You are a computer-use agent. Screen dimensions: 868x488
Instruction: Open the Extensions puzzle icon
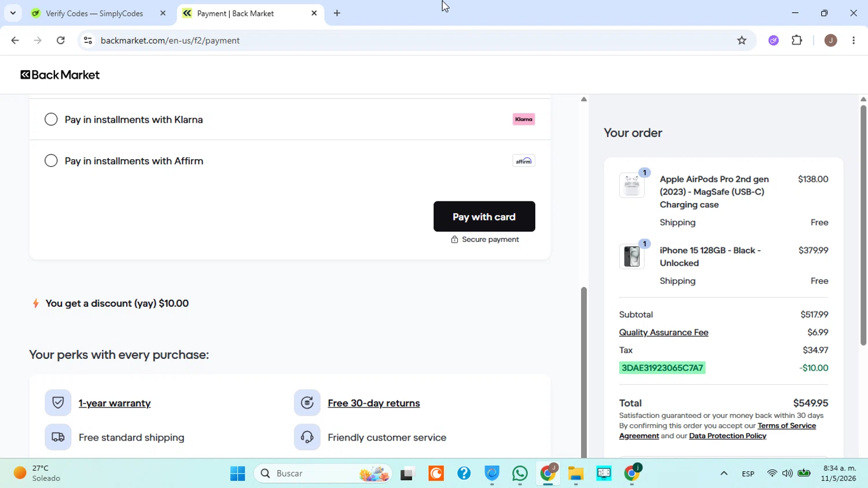pyautogui.click(x=797, y=41)
